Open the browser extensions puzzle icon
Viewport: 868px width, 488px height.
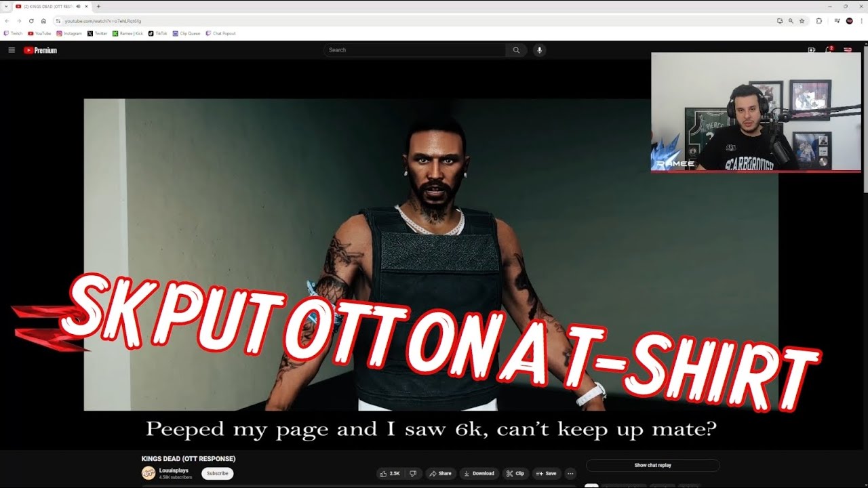(818, 21)
